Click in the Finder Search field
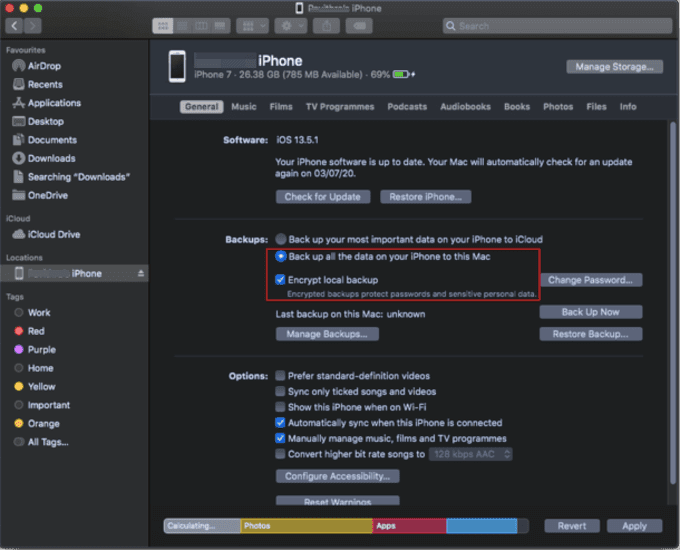Viewport: 680px width, 550px height. (557, 26)
